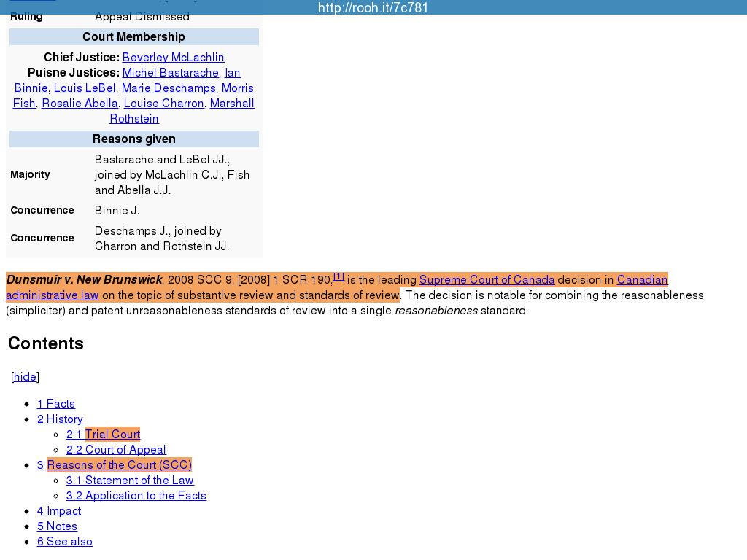The height and width of the screenshot is (560, 747).
Task: Go to section 4 Impact
Action: (x=59, y=511)
